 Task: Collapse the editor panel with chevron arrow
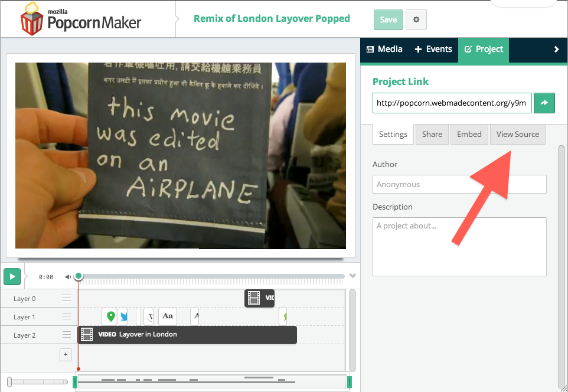click(x=556, y=50)
